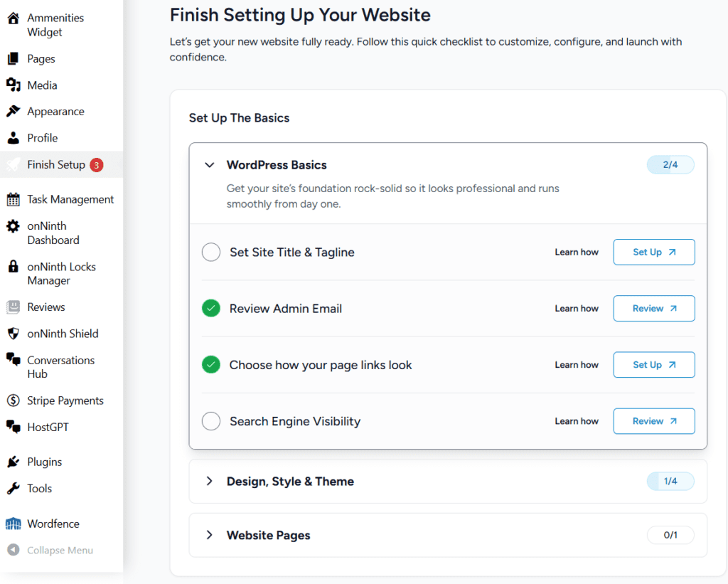Screen dimensions: 728x584
Task: Click the 2/4 progress indicator badge
Action: coord(670,165)
